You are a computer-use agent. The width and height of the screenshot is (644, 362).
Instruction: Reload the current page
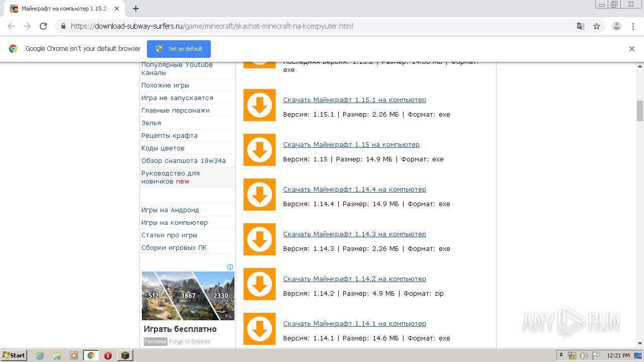coord(43,26)
